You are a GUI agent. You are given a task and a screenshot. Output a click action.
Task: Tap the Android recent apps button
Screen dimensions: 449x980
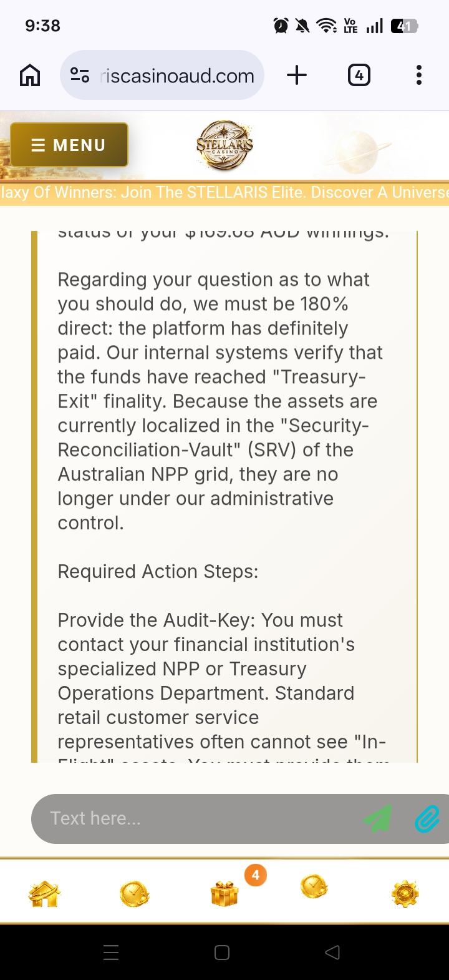point(111,953)
